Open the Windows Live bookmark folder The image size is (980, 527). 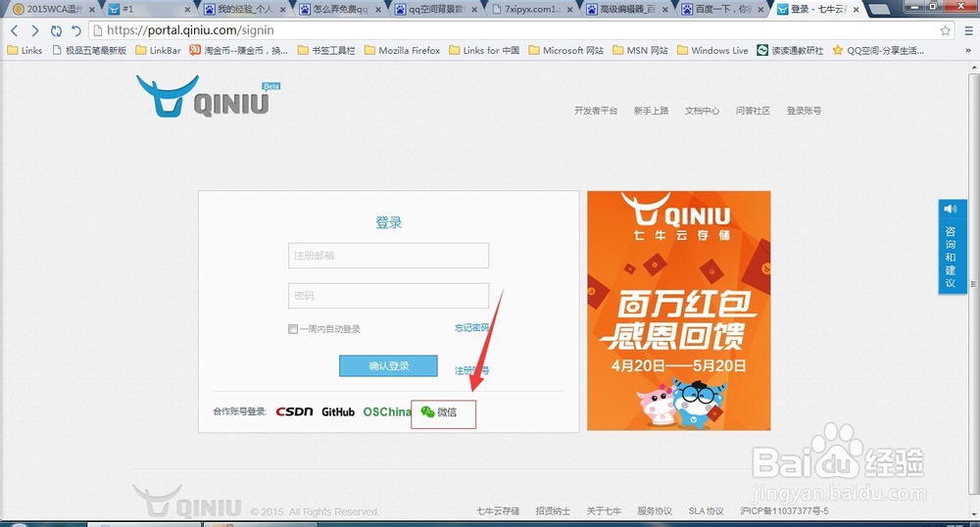(712, 51)
